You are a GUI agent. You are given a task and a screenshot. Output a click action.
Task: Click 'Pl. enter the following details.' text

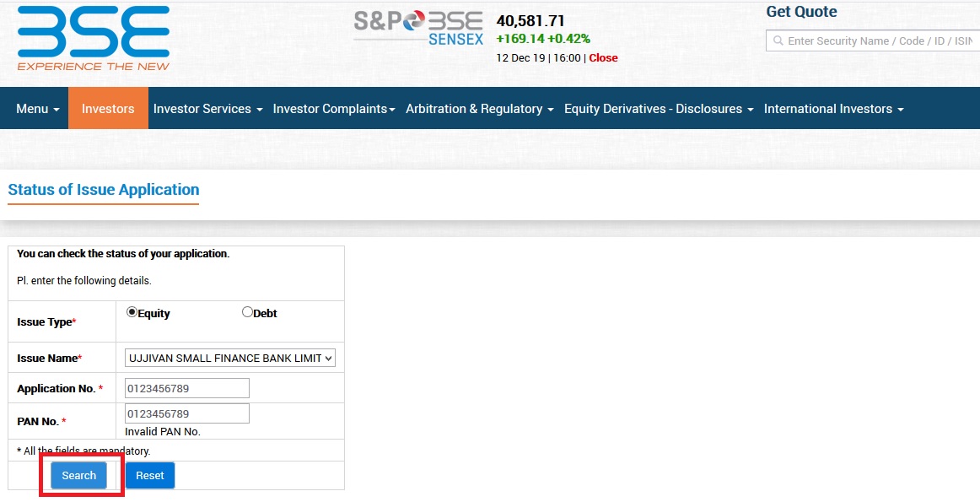click(x=83, y=281)
